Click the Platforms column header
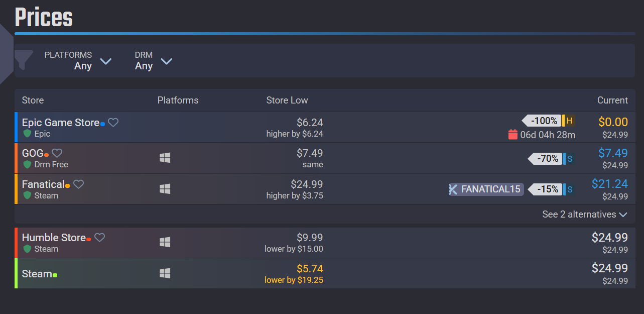 pos(178,100)
